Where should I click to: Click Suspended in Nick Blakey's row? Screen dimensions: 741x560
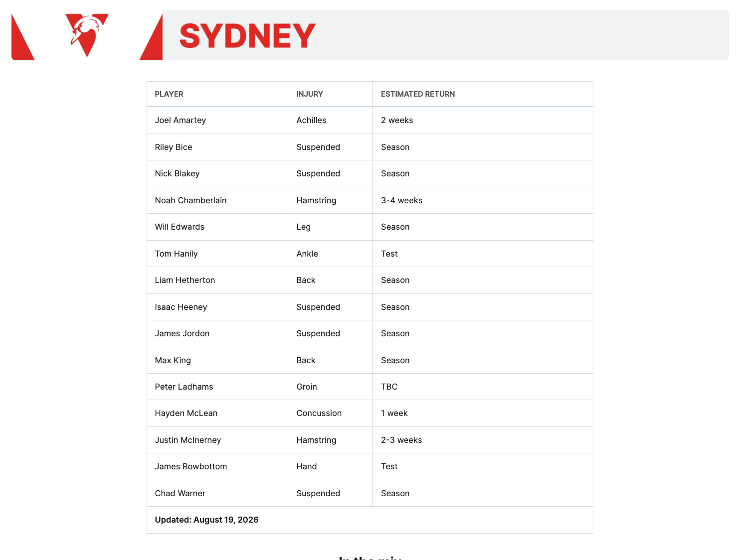point(318,174)
